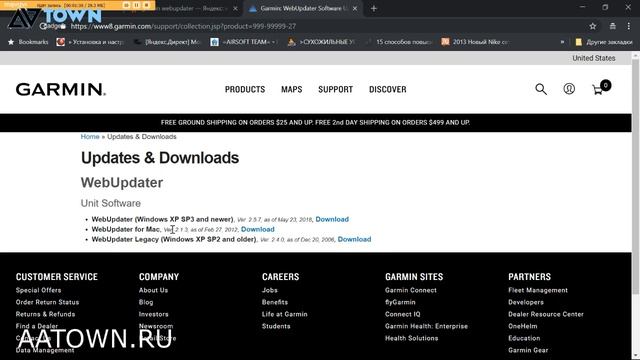This screenshot has width=640, height=360.
Task: Open the Garmin Health: Enterprise link
Action: click(426, 326)
